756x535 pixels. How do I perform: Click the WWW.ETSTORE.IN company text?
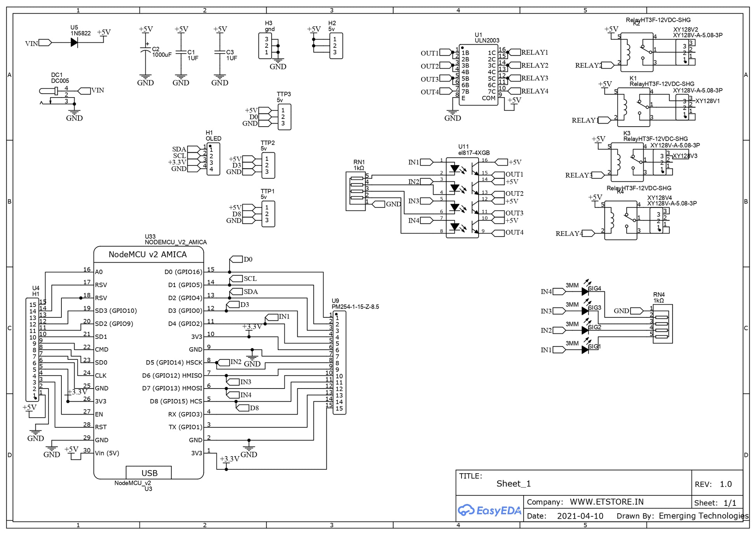point(606,502)
